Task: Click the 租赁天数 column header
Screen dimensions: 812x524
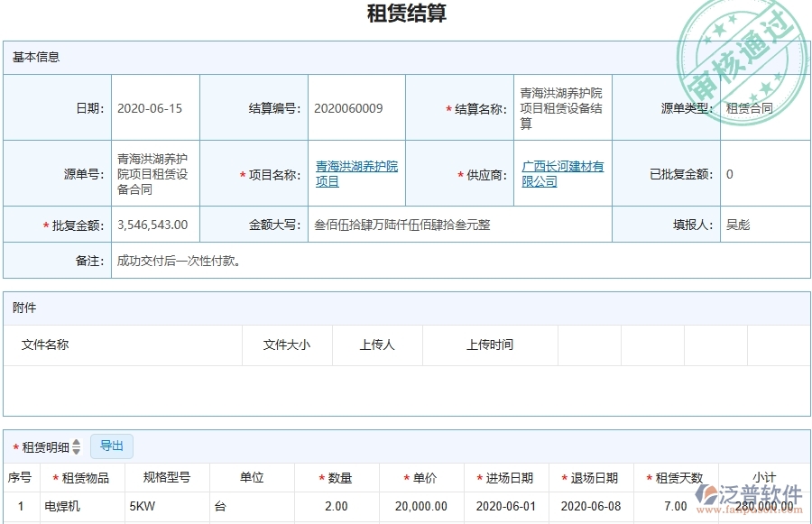Action: point(674,477)
